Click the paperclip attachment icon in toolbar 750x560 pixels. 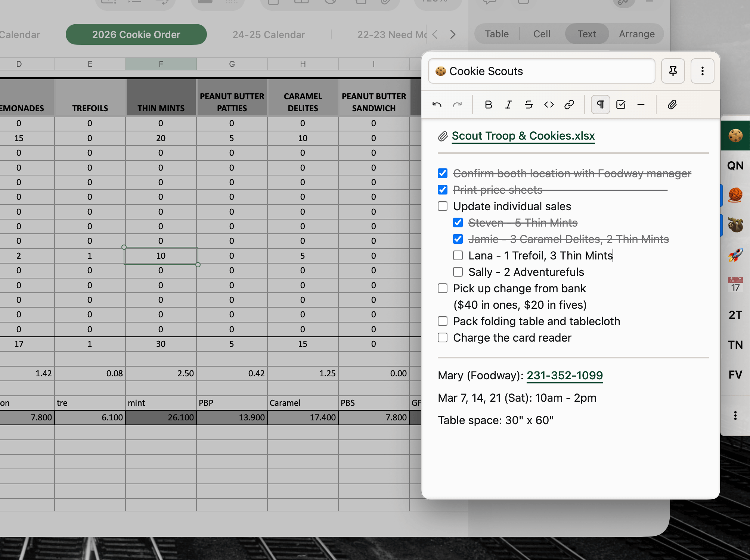672,105
